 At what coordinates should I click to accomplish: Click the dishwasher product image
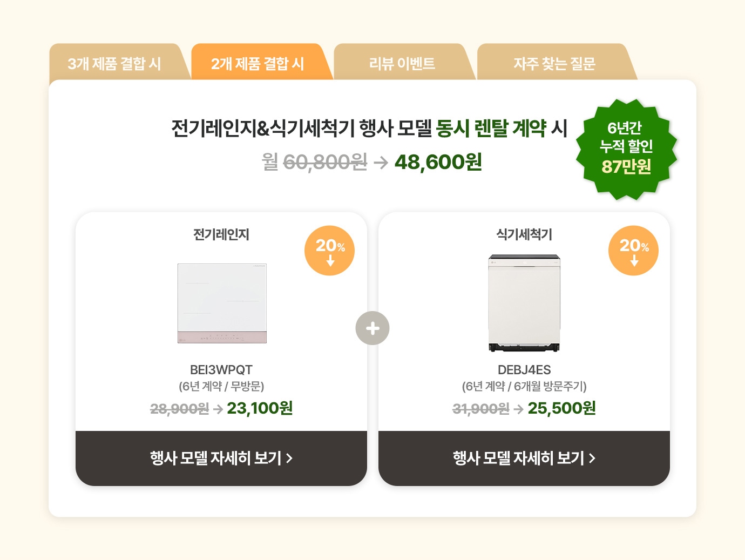point(524,302)
